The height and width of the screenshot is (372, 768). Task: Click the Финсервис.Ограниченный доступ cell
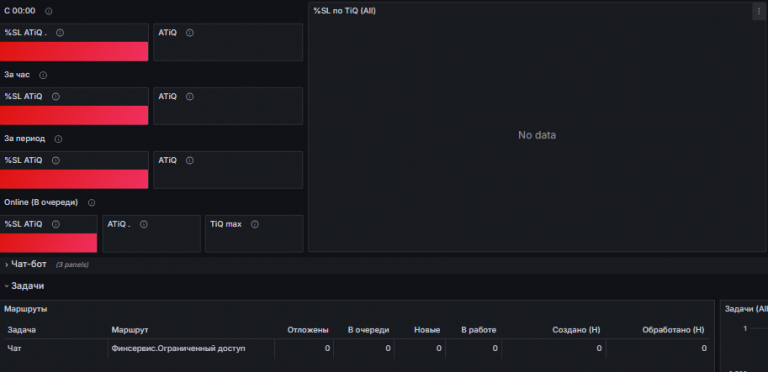tap(178, 349)
